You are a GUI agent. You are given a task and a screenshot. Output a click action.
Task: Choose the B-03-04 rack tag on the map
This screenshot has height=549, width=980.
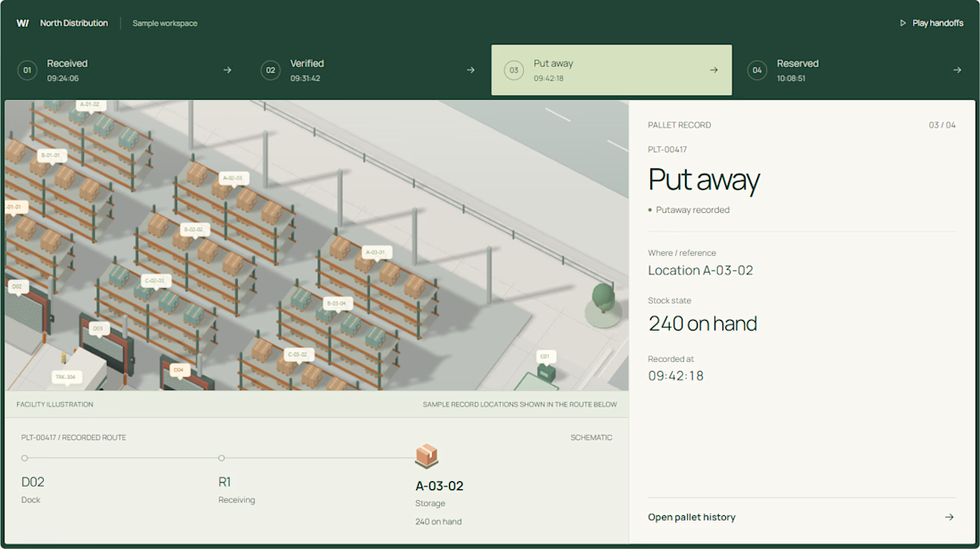point(337,303)
